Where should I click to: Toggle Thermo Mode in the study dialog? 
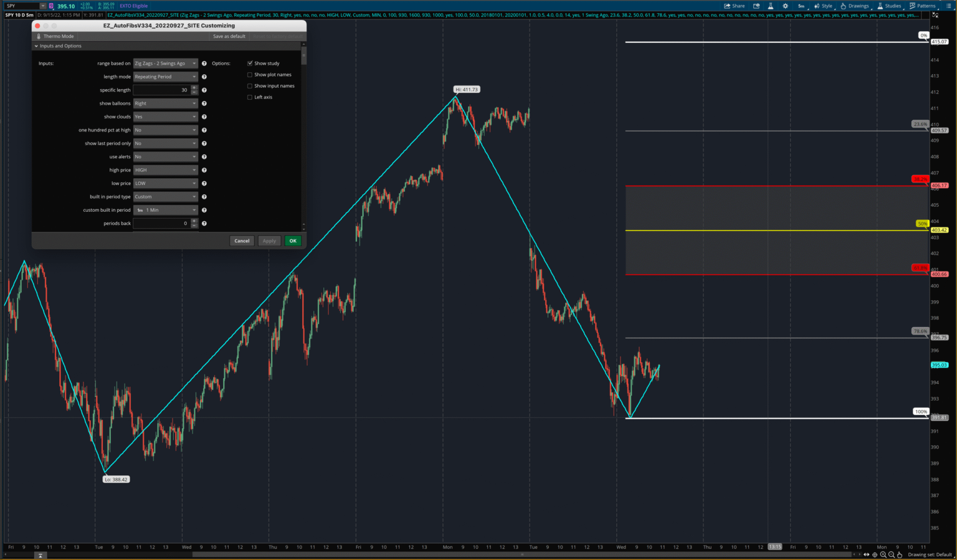[x=58, y=36]
